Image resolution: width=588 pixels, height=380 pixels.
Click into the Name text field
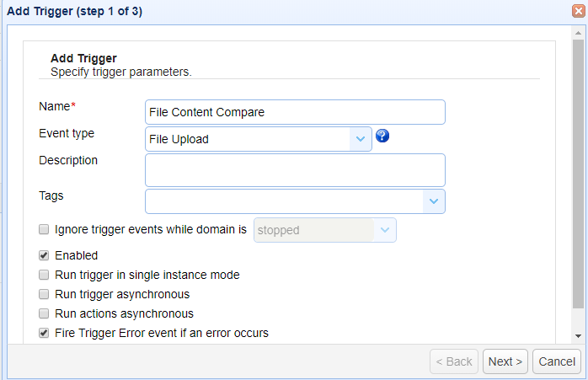click(295, 112)
